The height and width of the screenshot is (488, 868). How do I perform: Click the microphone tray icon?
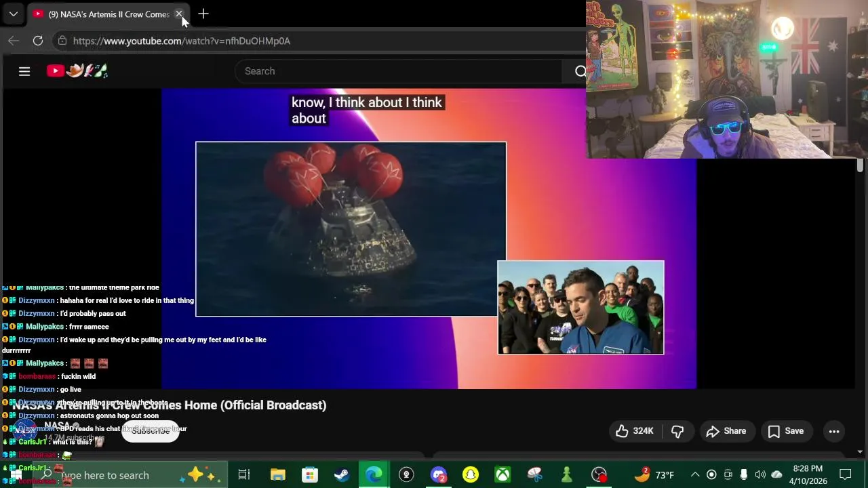744,474
